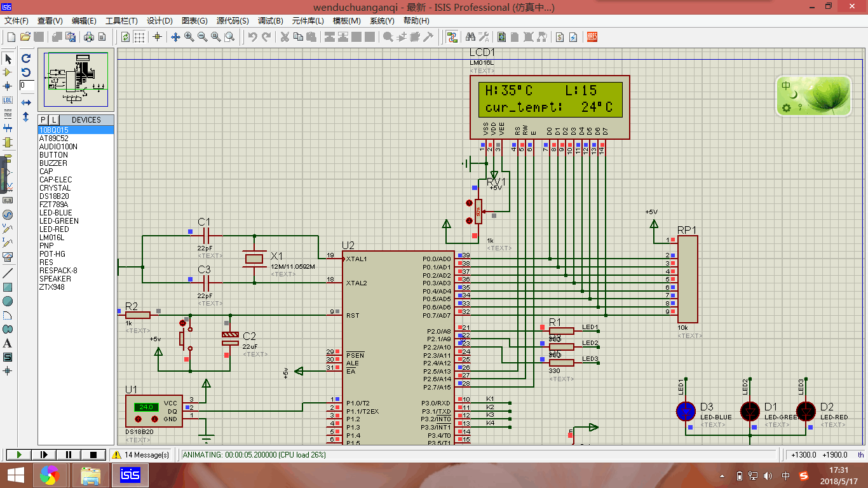Click the Redraw display refresh icon

(x=125, y=37)
